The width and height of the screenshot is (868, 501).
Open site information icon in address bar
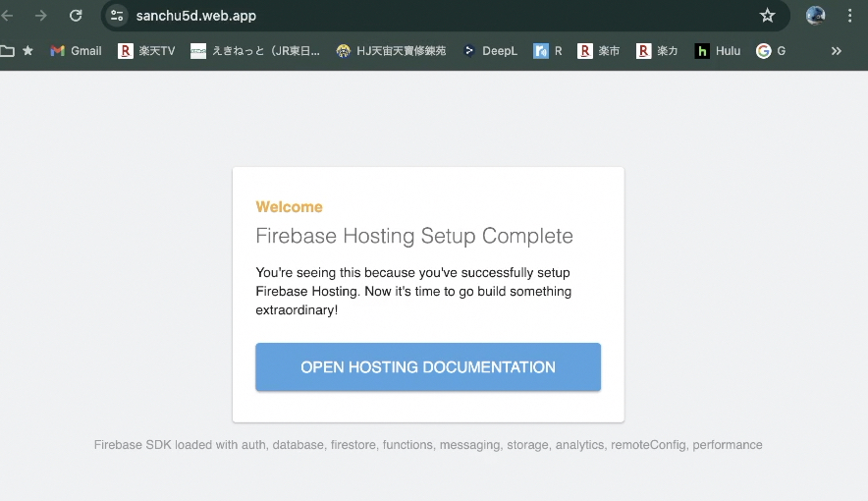pyautogui.click(x=118, y=16)
